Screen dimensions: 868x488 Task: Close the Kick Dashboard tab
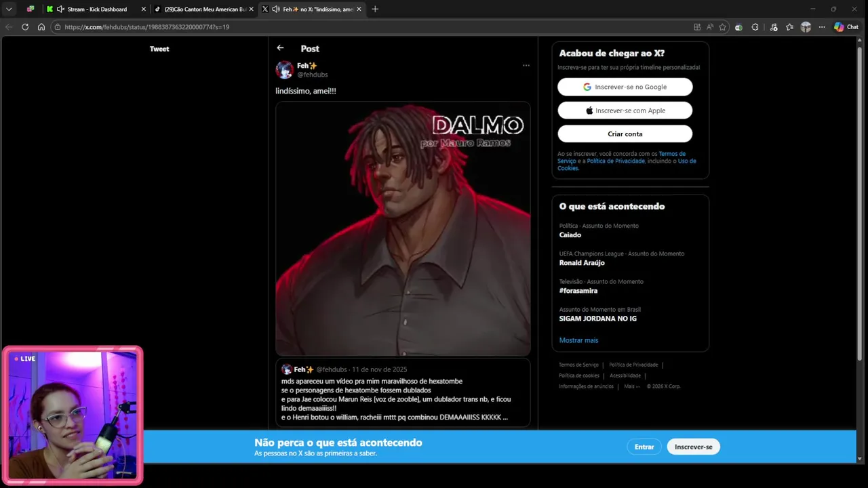pyautogui.click(x=143, y=9)
